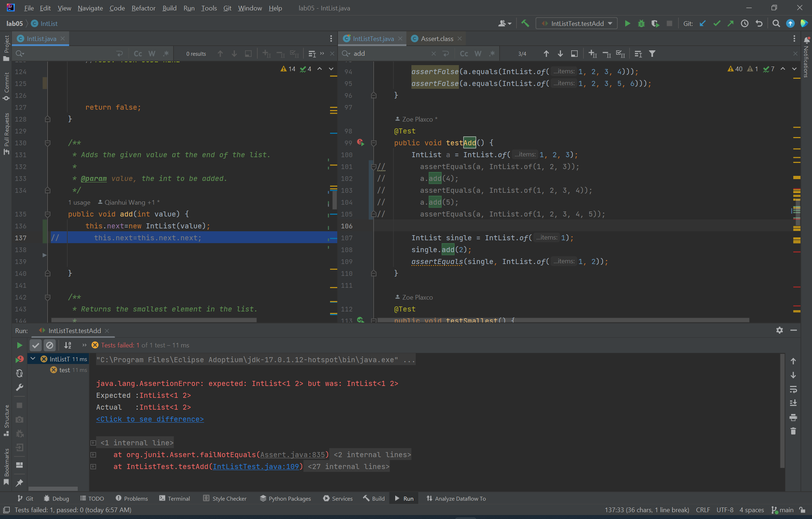Click the Git commit checkmark icon
Screen dimensions: 812x519
tap(717, 24)
